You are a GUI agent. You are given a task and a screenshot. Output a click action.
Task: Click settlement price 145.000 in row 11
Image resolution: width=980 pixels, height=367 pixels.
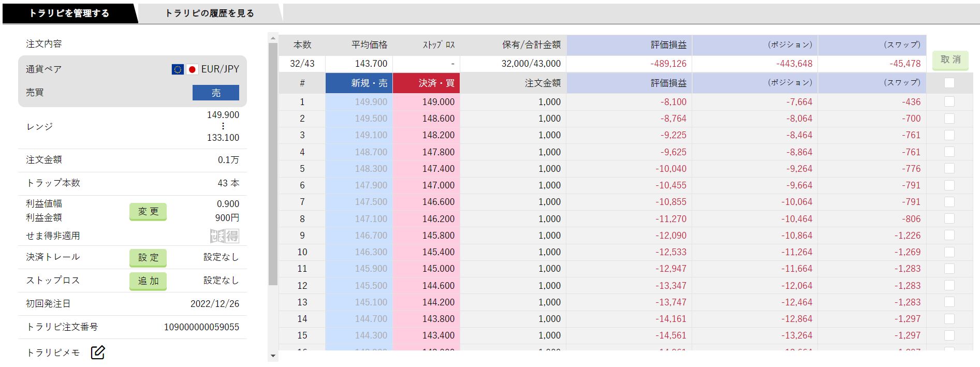pos(426,269)
